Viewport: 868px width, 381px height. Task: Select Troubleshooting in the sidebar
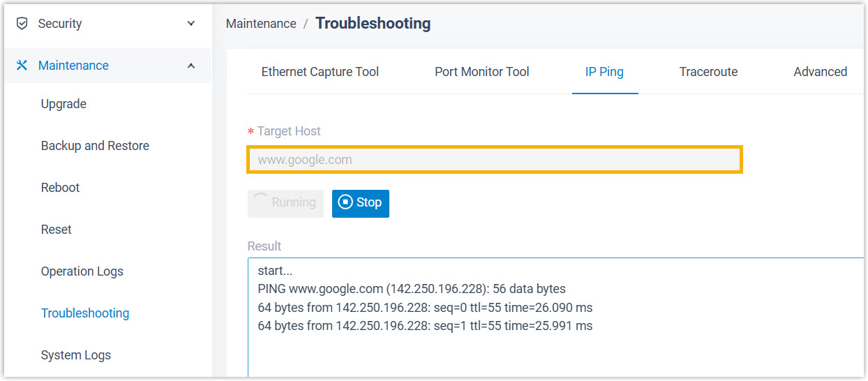coord(85,313)
